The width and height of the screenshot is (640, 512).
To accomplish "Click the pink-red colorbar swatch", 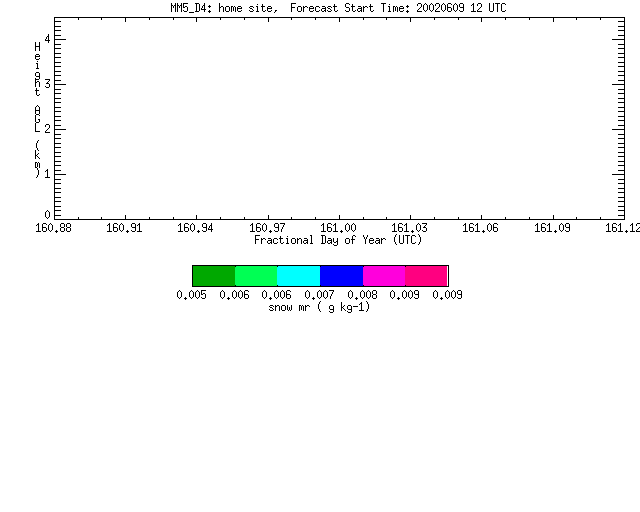I will 427,276.
